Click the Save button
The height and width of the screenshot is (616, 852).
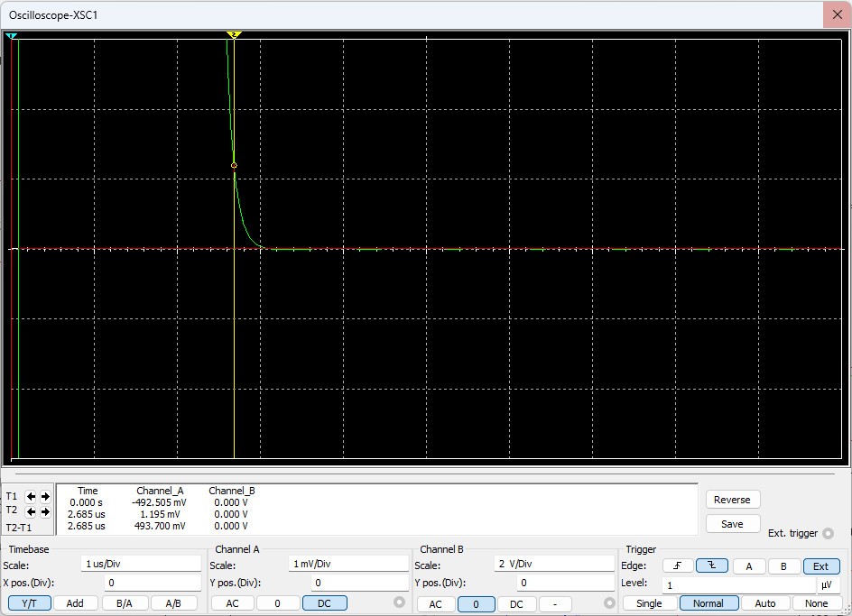(x=732, y=524)
